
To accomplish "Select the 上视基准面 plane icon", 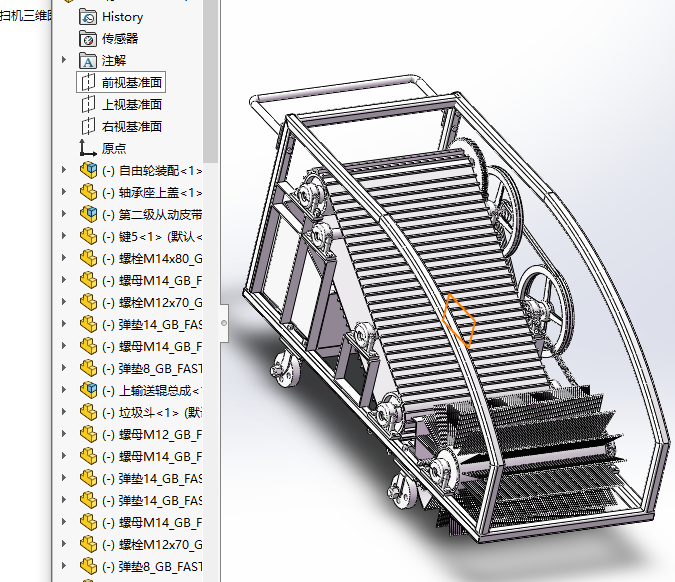I will pyautogui.click(x=88, y=104).
